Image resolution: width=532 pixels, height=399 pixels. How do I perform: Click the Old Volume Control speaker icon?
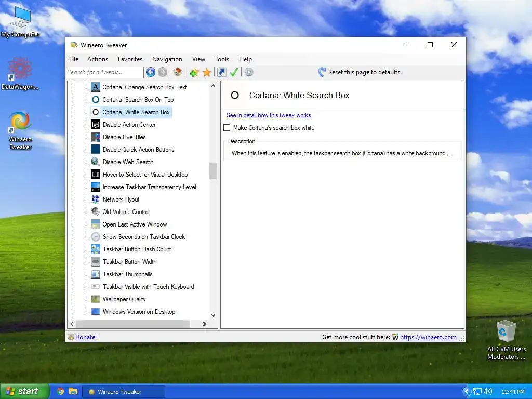96,212
